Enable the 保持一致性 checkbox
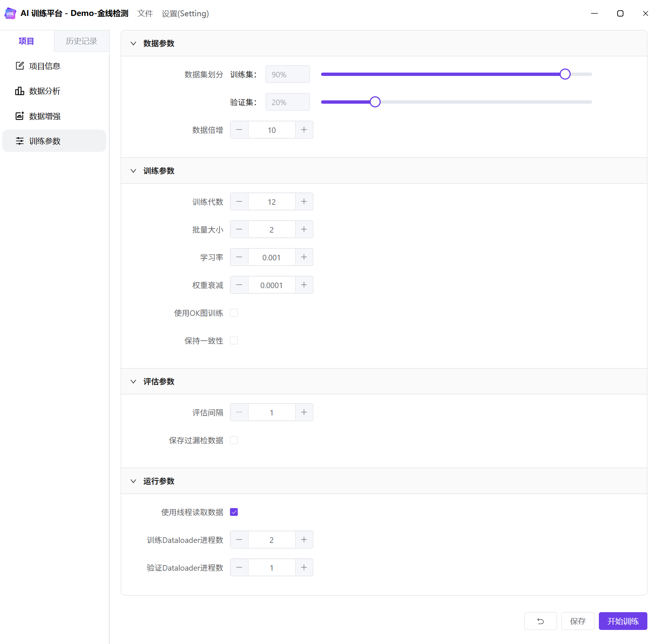This screenshot has width=657, height=644. [x=234, y=341]
